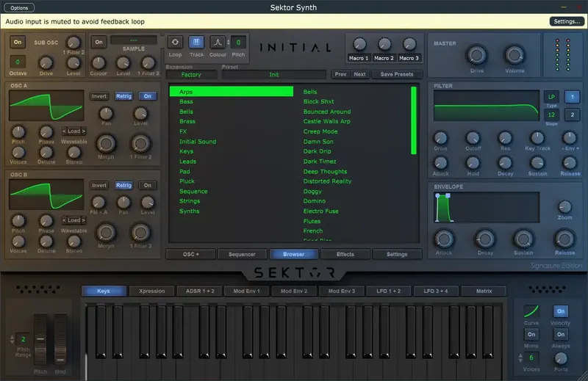Image resolution: width=588 pixels, height=381 pixels.
Task: Click the OSC B FM < A knob
Action: point(98,203)
